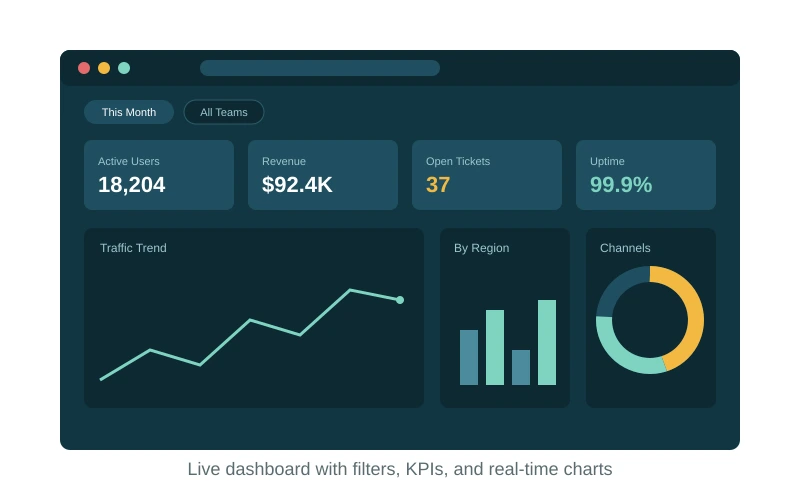Viewport: 800px width, 500px height.
Task: Click the red close dot in the title bar
Action: point(84,68)
